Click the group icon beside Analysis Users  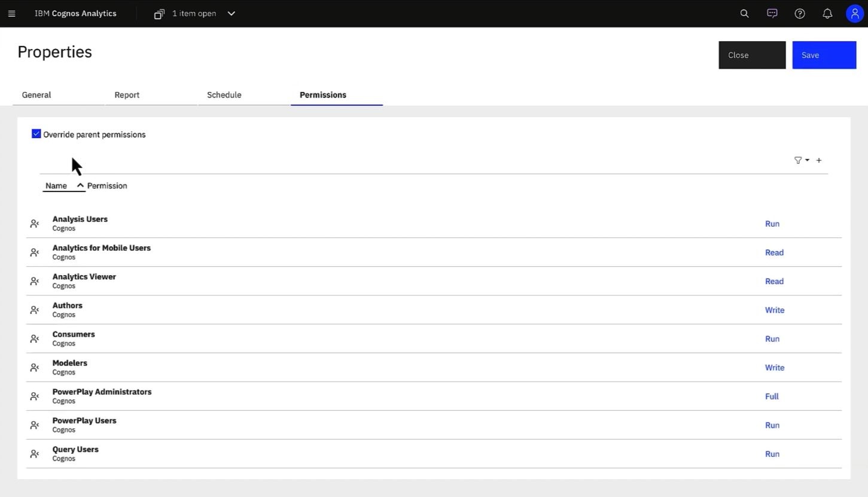click(x=35, y=223)
